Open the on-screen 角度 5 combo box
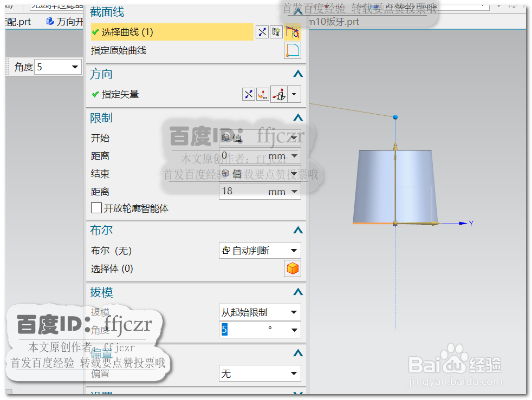This screenshot has width=532, height=400. point(58,67)
